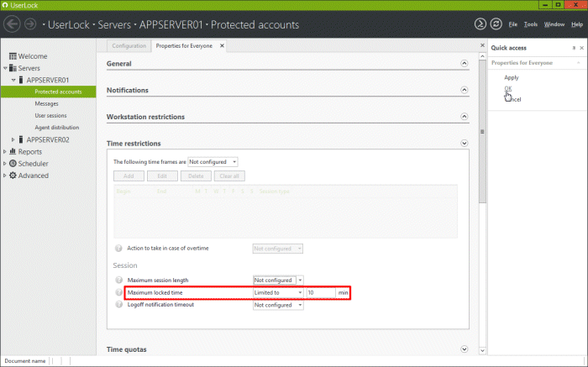Viewport: 588px width, 367px height.
Task: Click the Forward navigation arrow
Action: coord(31,24)
